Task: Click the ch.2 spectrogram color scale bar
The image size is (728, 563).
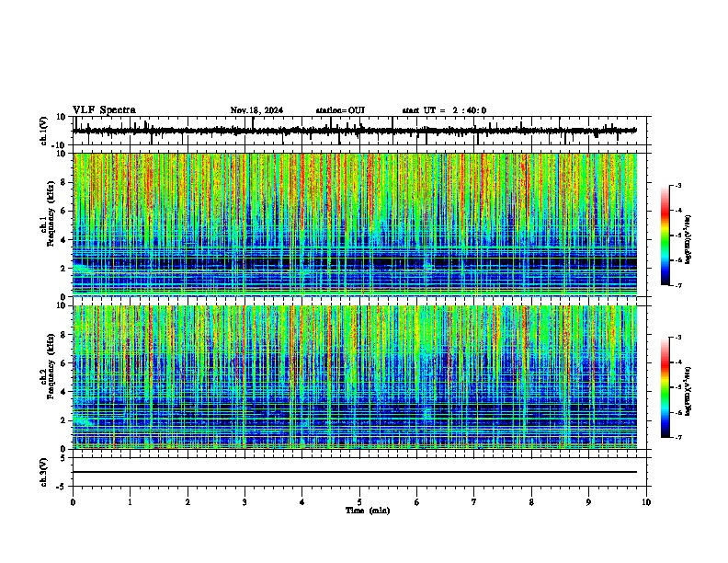Action: tap(665, 387)
